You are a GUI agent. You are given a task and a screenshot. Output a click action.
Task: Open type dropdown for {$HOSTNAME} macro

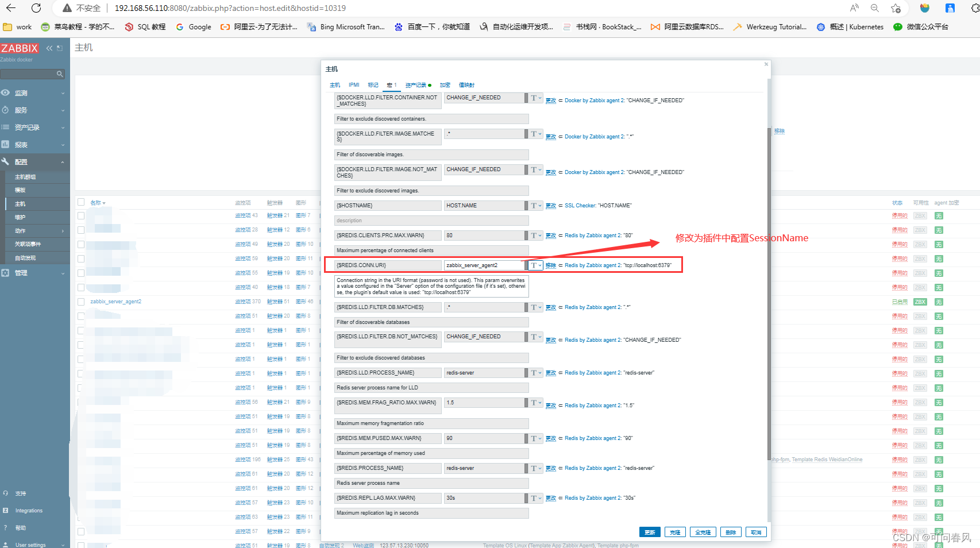point(536,206)
